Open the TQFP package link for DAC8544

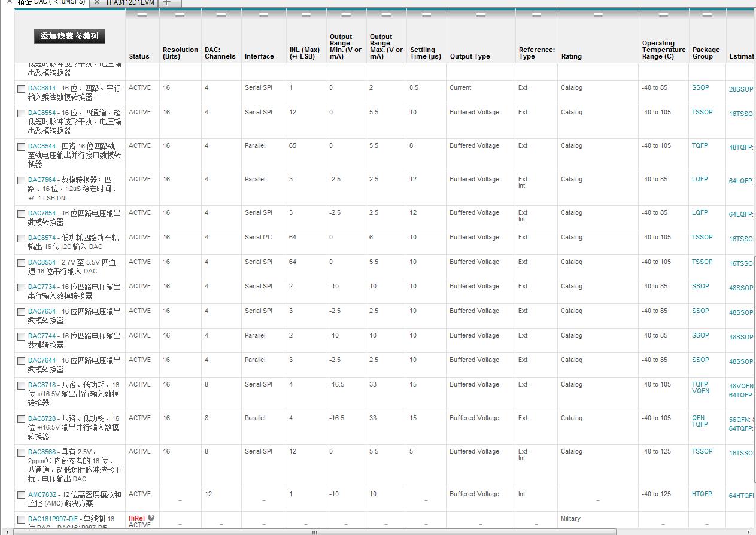click(700, 145)
